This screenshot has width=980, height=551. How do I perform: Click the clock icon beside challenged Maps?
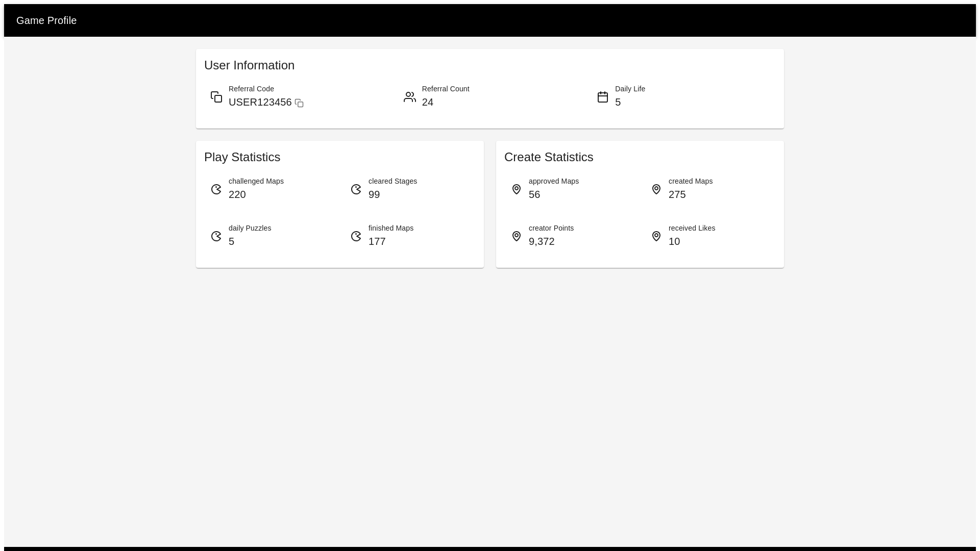(216, 189)
